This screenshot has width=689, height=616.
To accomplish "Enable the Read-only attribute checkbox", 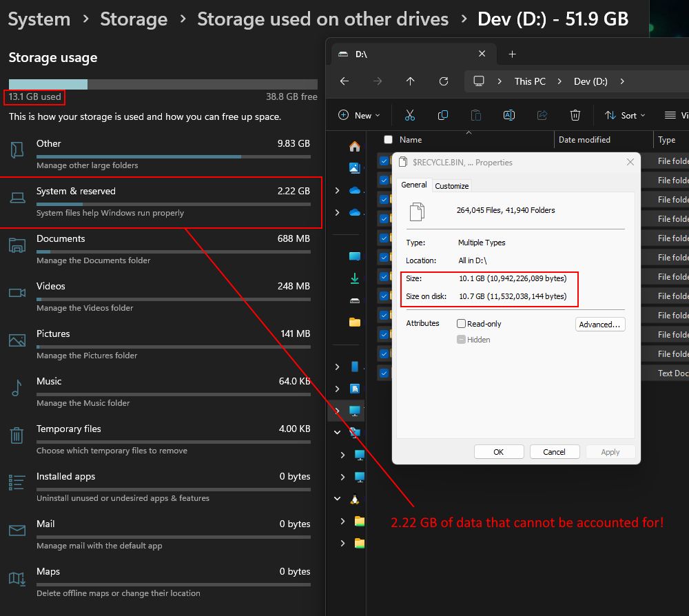I will 462,323.
